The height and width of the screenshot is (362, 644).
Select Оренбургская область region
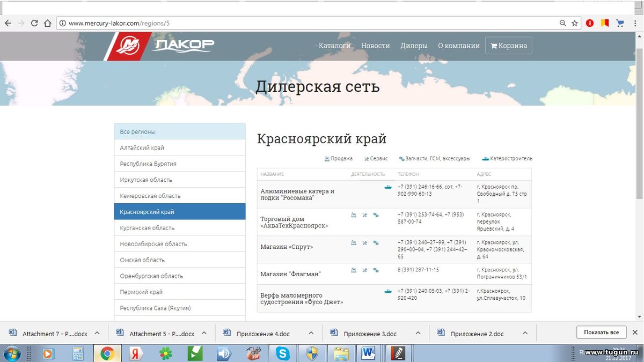tap(180, 276)
